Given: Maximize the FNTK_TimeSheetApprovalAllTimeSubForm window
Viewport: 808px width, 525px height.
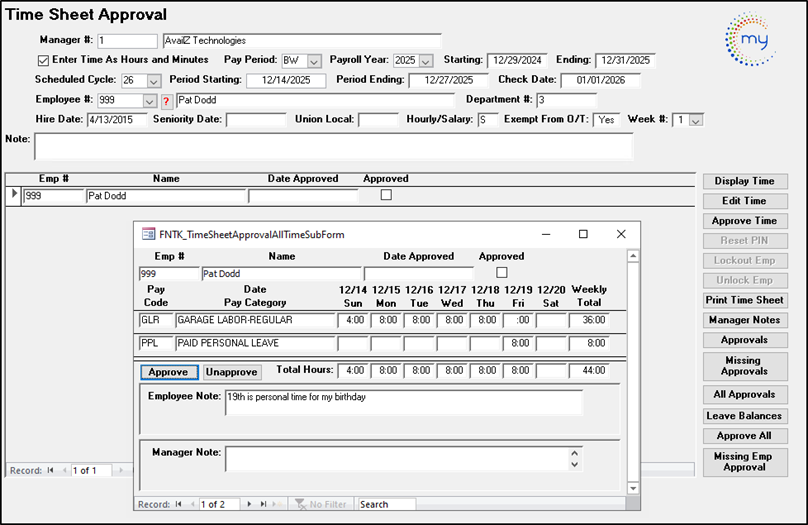Looking at the screenshot, I should click(583, 234).
